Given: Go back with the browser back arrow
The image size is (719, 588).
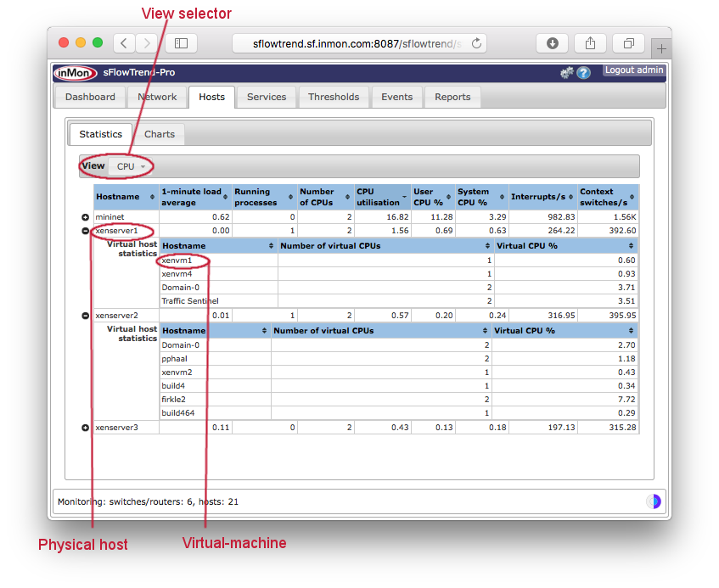Looking at the screenshot, I should point(124,43).
